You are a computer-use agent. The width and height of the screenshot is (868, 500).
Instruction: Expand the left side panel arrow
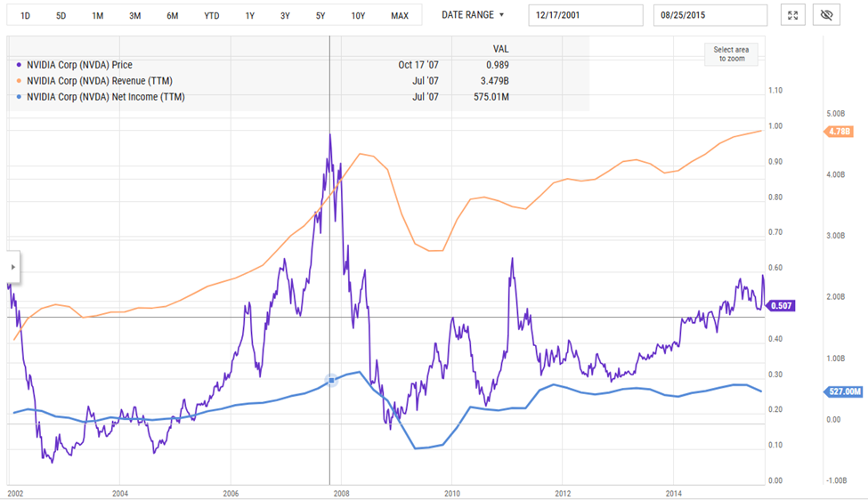(12, 267)
